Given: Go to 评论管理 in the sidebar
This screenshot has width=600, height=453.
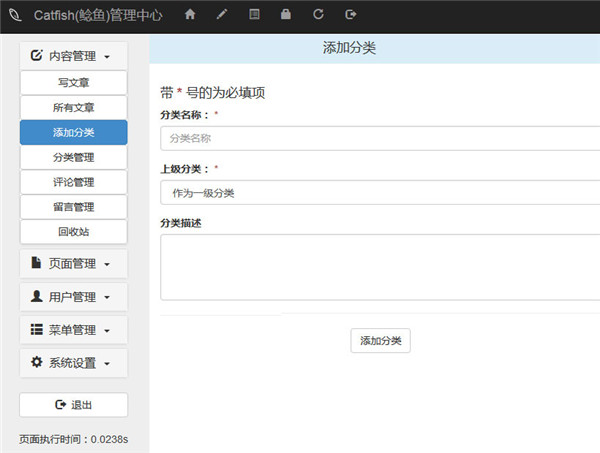Looking at the screenshot, I should pos(73,182).
